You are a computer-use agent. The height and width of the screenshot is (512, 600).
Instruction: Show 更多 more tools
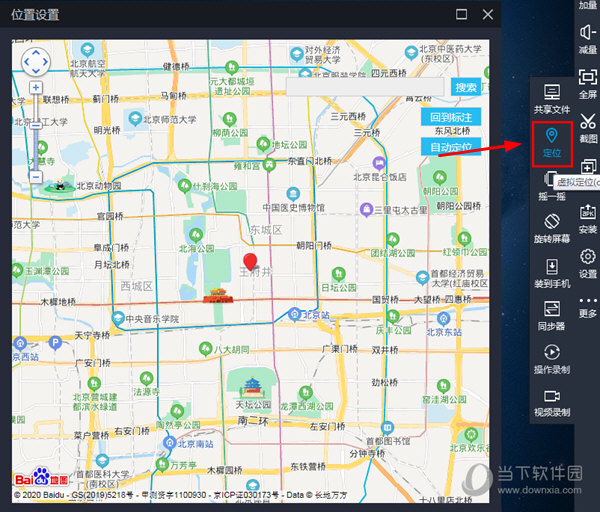pyautogui.click(x=588, y=308)
